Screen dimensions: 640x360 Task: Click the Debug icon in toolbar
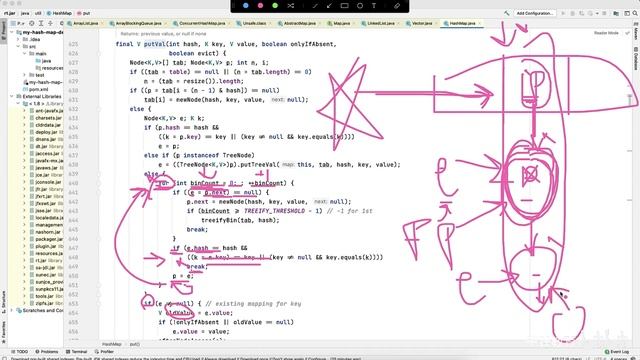tap(573, 13)
